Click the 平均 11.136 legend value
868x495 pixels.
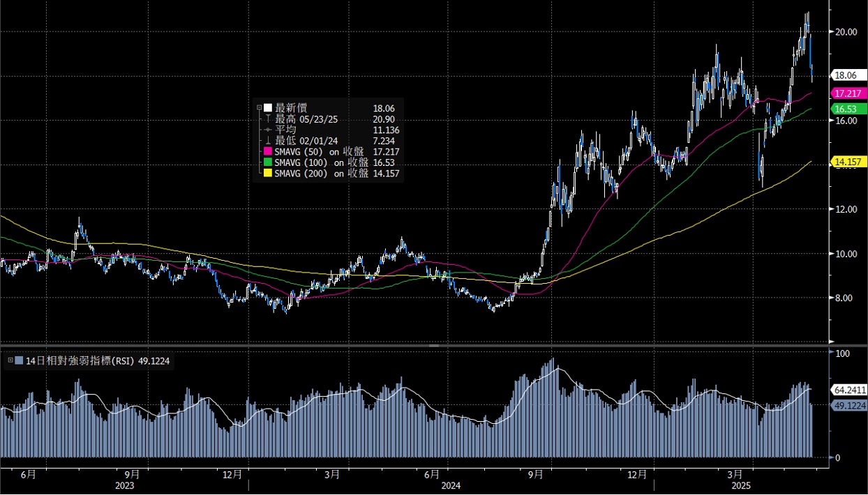[x=385, y=130]
